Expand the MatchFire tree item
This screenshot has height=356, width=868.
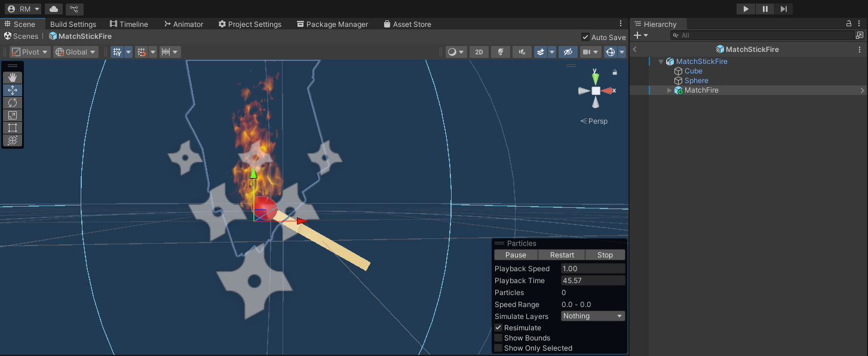[x=670, y=90]
